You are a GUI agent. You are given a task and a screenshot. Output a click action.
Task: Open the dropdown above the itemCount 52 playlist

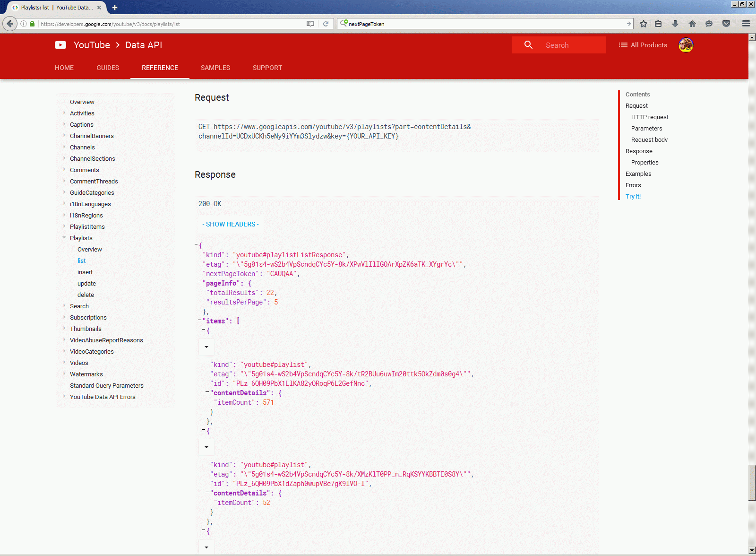(x=206, y=447)
